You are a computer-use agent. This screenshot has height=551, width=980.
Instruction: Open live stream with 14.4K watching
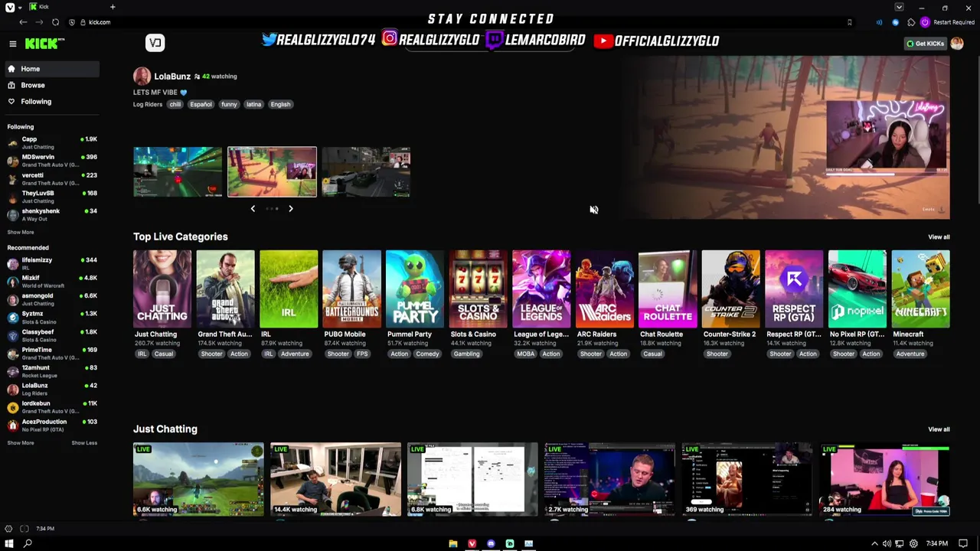(x=335, y=479)
